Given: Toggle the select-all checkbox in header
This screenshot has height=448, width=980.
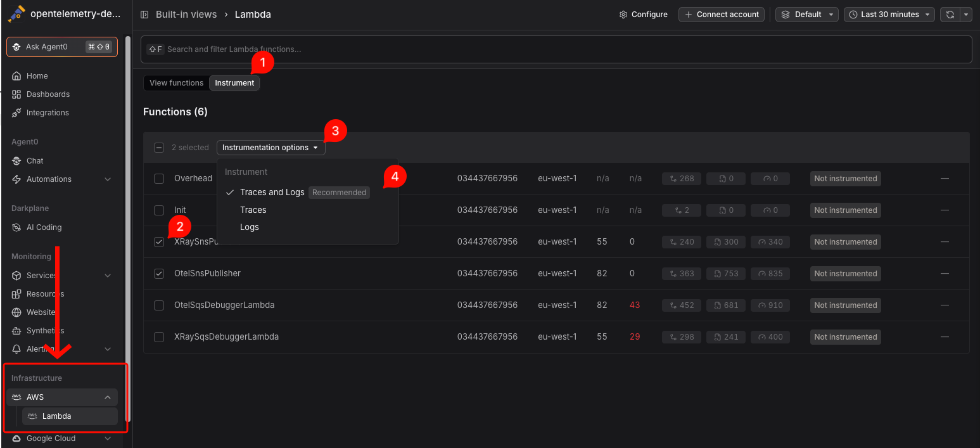Looking at the screenshot, I should point(159,148).
